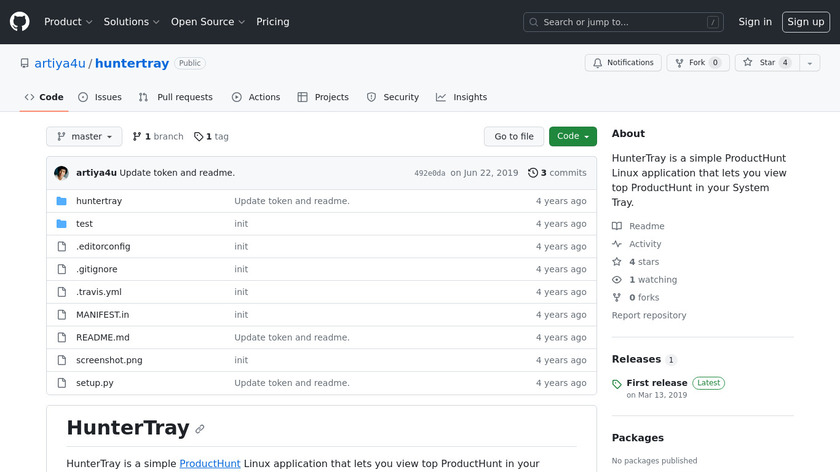Open the setup.py file
The image size is (840, 472).
point(95,383)
